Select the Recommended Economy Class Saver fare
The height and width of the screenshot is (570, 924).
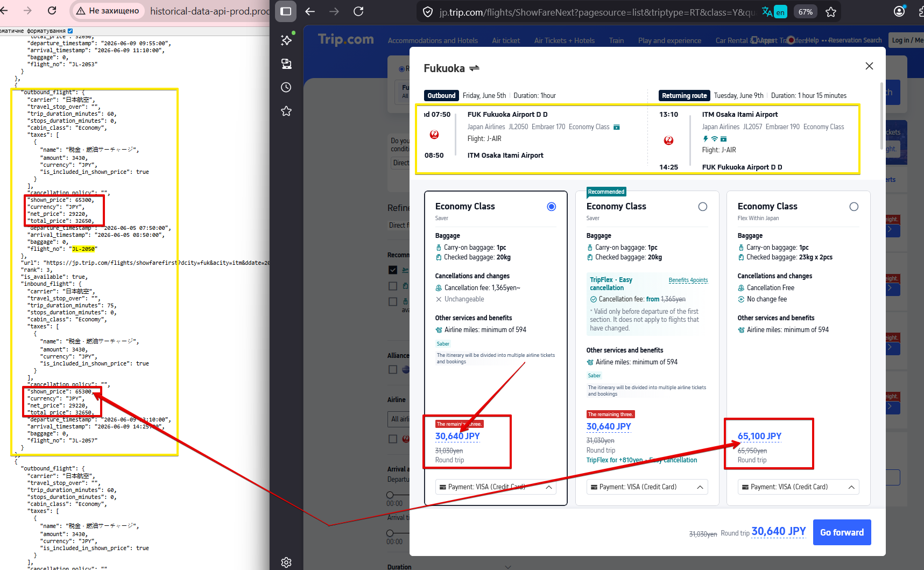click(703, 207)
